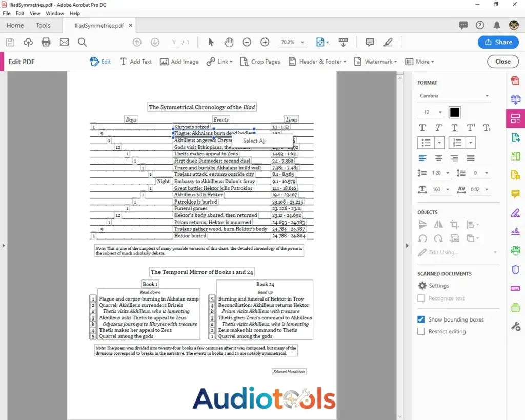The height and width of the screenshot is (420, 525).
Task: Apply bold formatting in the Format panel
Action: coord(422,127)
